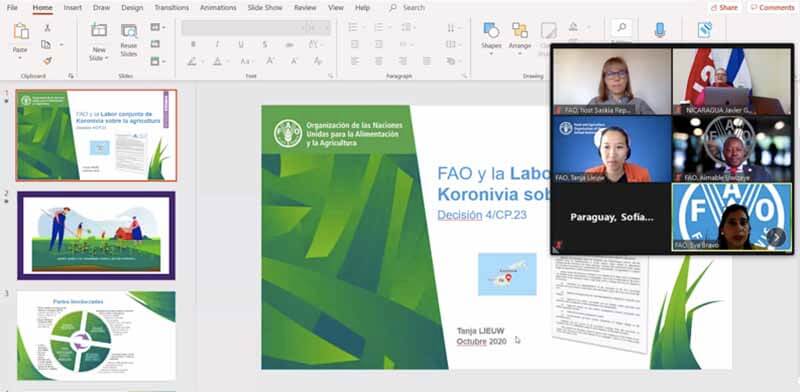Click the Shape Fill color icon

click(573, 27)
